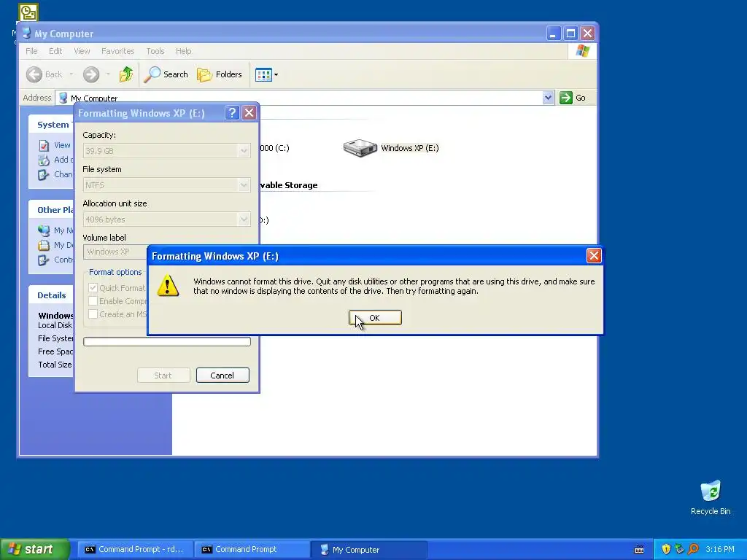Image resolution: width=747 pixels, height=560 pixels.
Task: Click the Control Panel icon in sidebar
Action: coord(44,260)
